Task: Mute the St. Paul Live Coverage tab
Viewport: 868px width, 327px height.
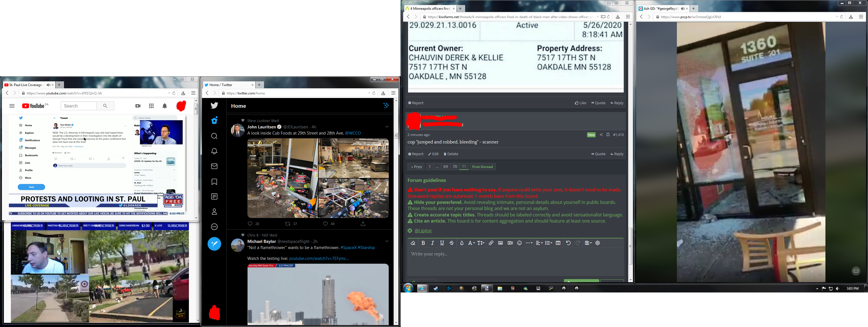Action: pos(48,85)
